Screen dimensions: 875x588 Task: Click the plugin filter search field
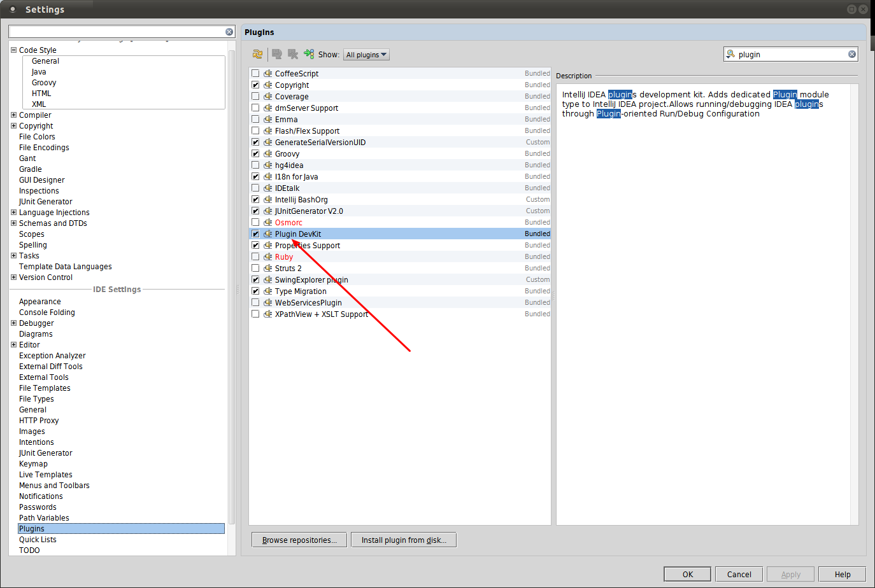(792, 54)
